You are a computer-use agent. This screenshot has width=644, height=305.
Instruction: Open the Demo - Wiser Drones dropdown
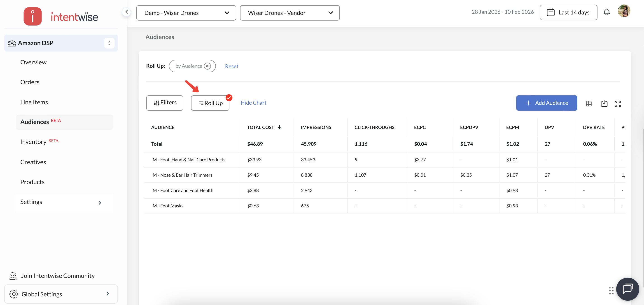[x=186, y=13]
